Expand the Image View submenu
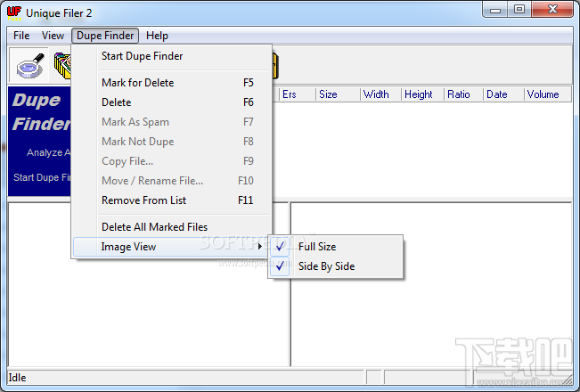The image size is (580, 392). pos(171,247)
